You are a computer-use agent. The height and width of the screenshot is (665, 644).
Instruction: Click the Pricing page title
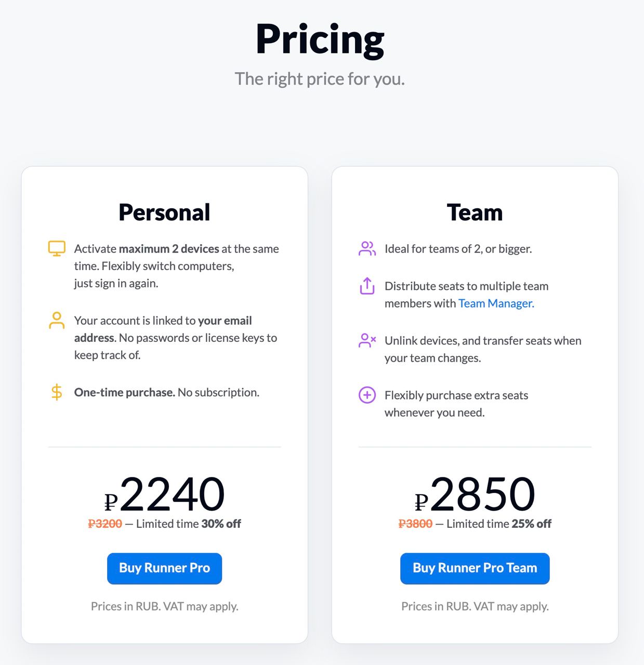click(320, 39)
